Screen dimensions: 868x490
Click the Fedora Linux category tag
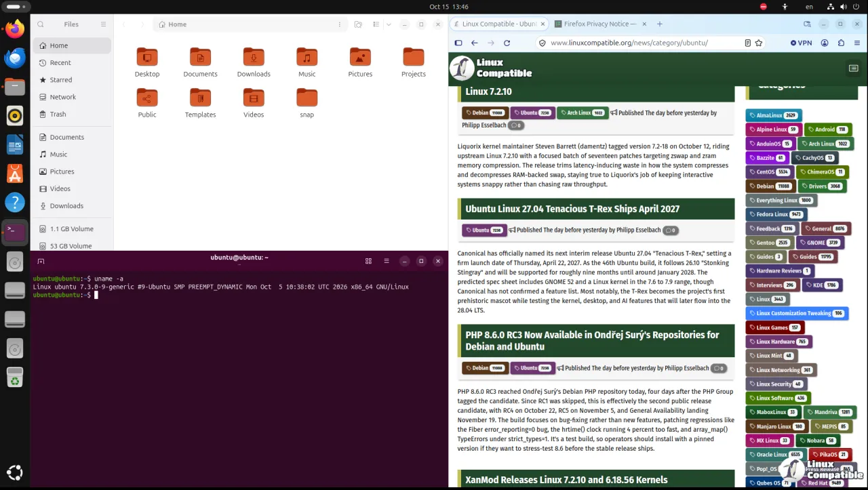776,214
